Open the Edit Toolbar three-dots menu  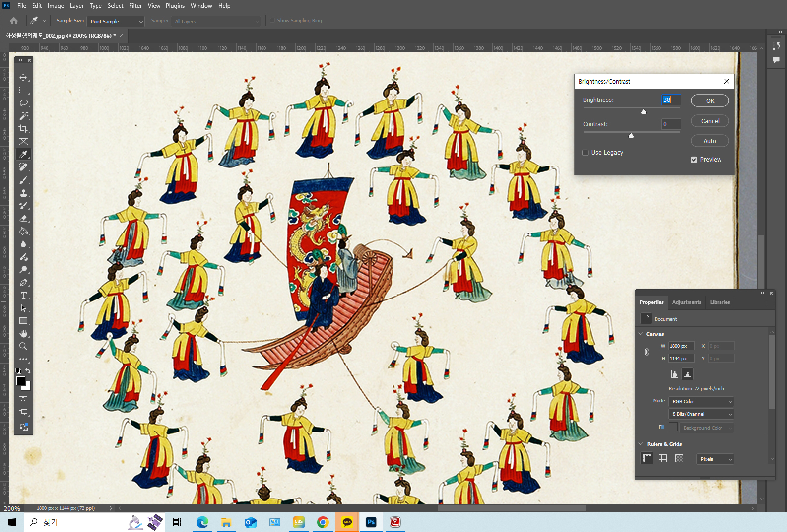coord(23,359)
